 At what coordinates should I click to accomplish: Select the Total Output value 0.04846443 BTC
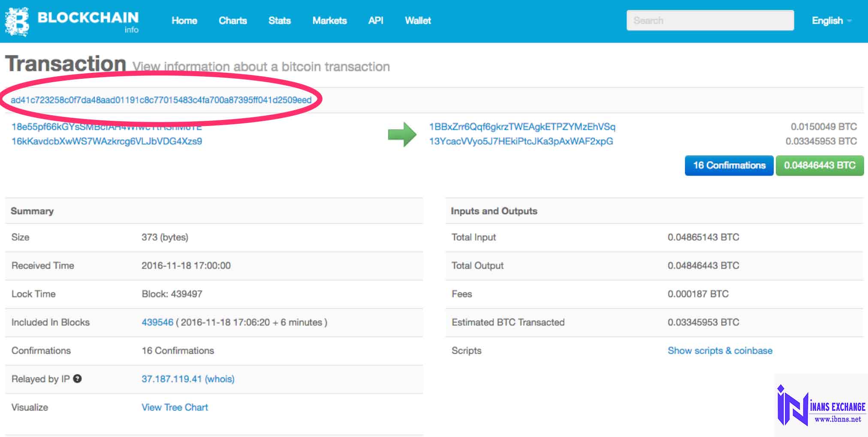[x=703, y=266]
